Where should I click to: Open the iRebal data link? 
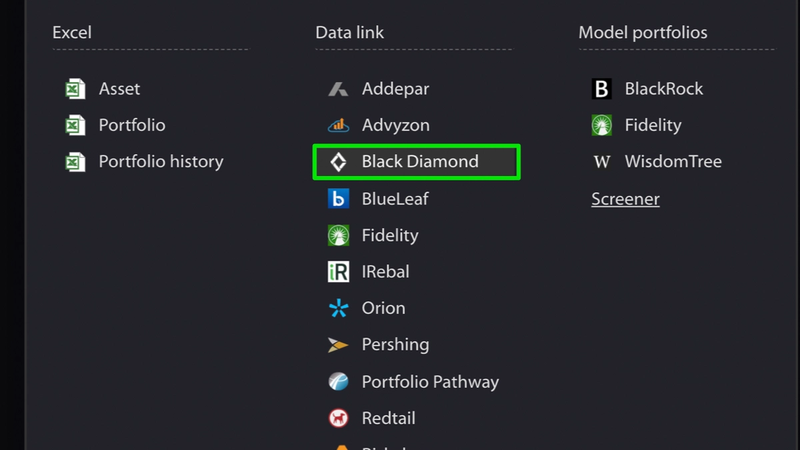tap(385, 271)
